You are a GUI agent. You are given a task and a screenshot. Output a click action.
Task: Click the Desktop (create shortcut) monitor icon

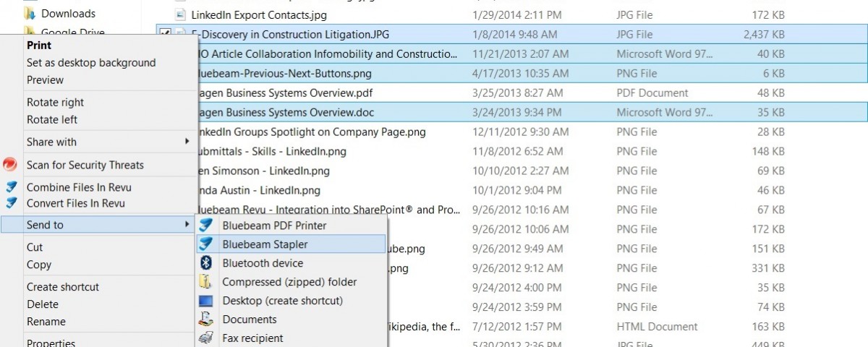click(x=206, y=301)
